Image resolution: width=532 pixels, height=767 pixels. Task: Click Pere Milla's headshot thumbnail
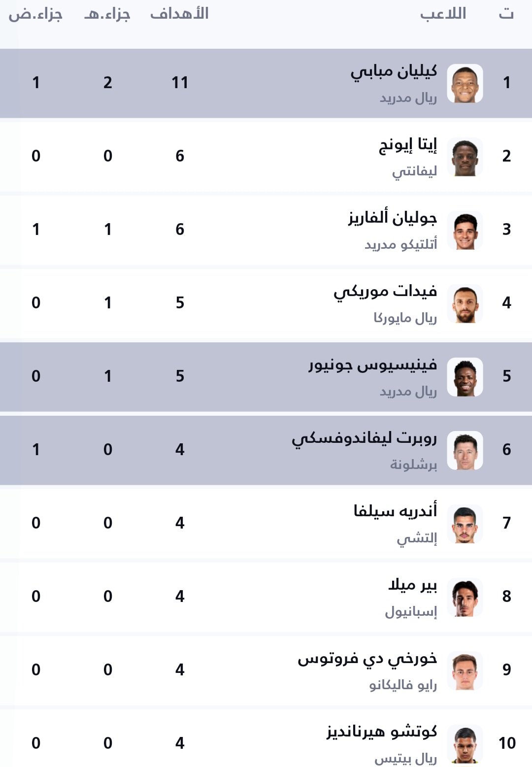coord(465,597)
